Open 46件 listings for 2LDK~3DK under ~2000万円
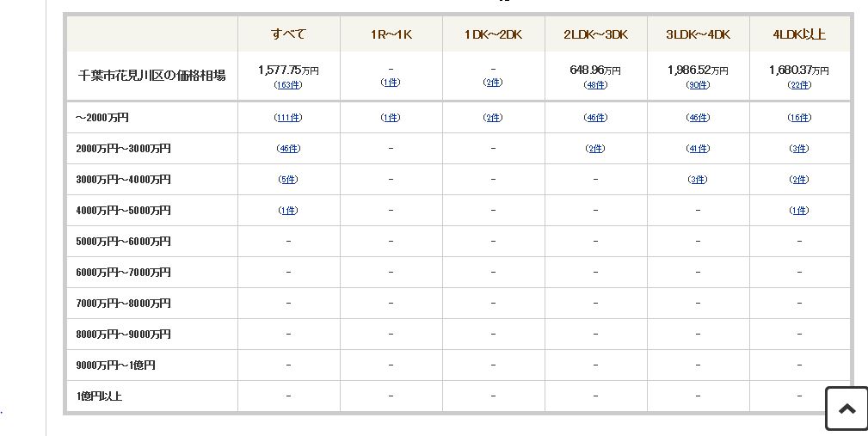 pyautogui.click(x=595, y=117)
